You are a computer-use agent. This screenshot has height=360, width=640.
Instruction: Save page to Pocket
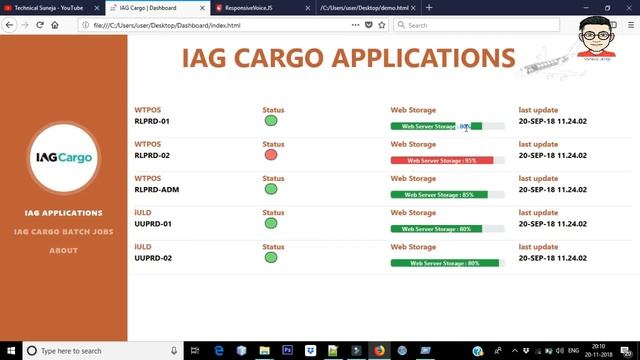(369, 25)
